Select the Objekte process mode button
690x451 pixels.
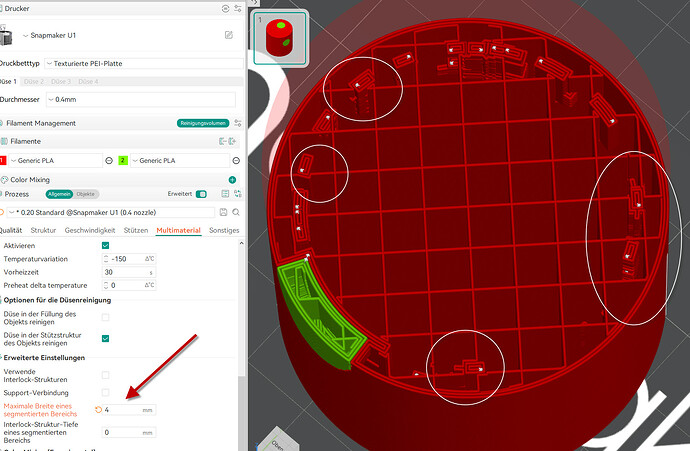click(86, 194)
